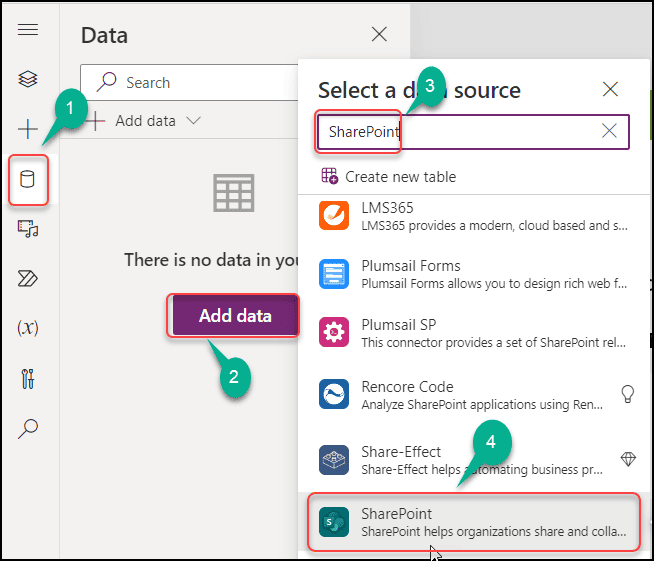Viewport: 654px width, 561px height.
Task: Click the LMS365 orange icon
Action: [x=334, y=215]
